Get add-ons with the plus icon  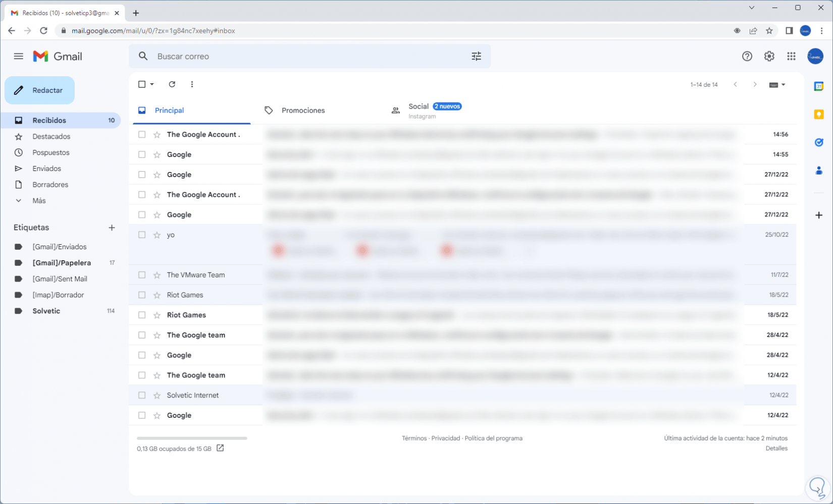tap(819, 215)
